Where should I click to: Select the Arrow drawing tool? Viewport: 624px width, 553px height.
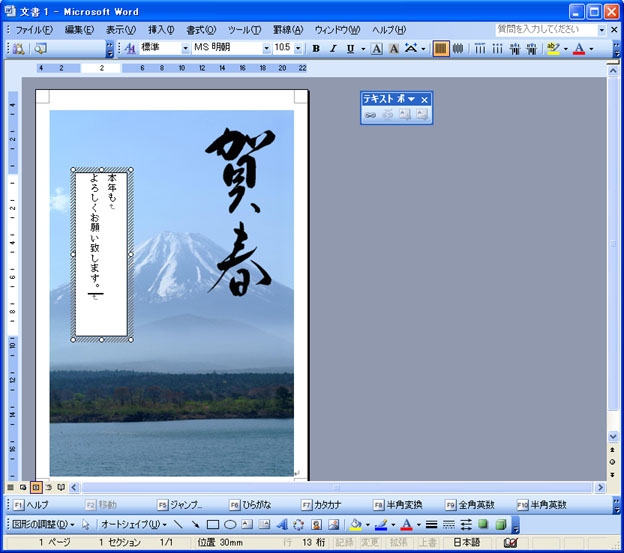(x=195, y=524)
